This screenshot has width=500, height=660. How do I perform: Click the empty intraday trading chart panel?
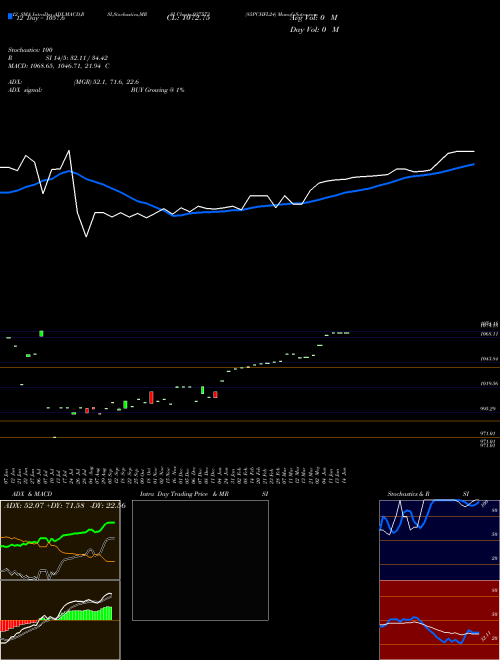click(x=200, y=560)
